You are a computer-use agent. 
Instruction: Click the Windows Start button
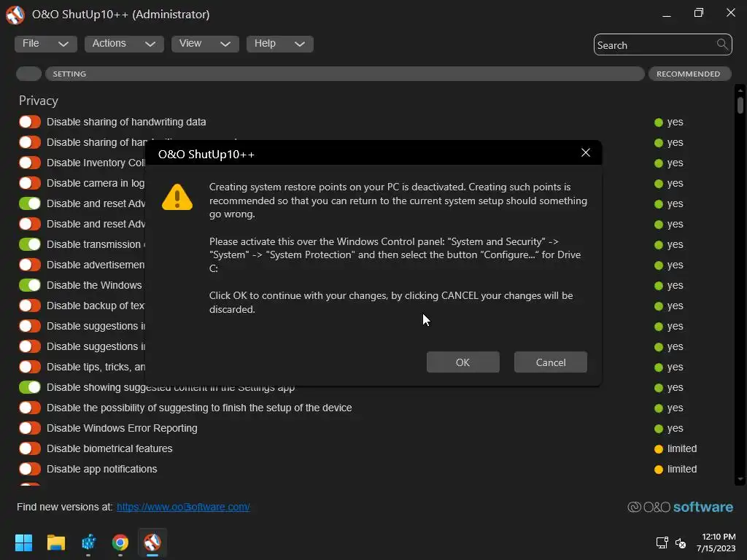point(23,542)
